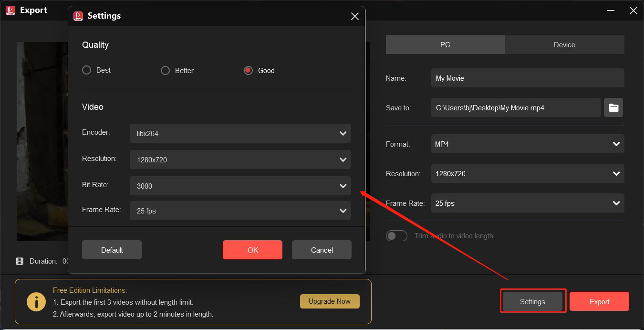Viewport: 644px width, 330px height.
Task: Click the Default button
Action: click(112, 250)
